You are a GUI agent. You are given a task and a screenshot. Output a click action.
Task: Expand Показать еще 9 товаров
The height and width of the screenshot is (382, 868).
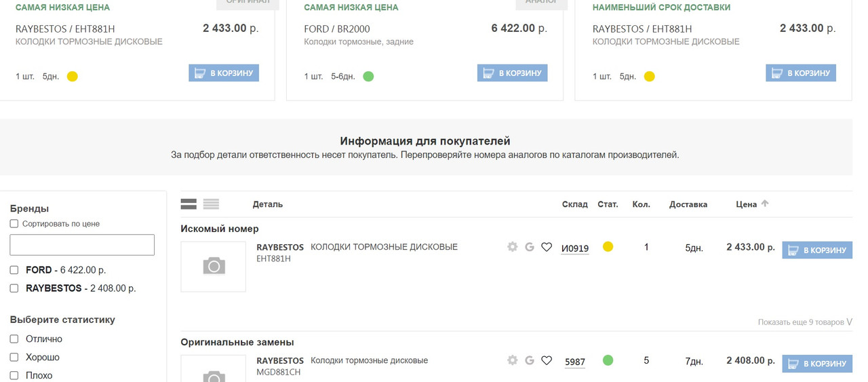805,322
